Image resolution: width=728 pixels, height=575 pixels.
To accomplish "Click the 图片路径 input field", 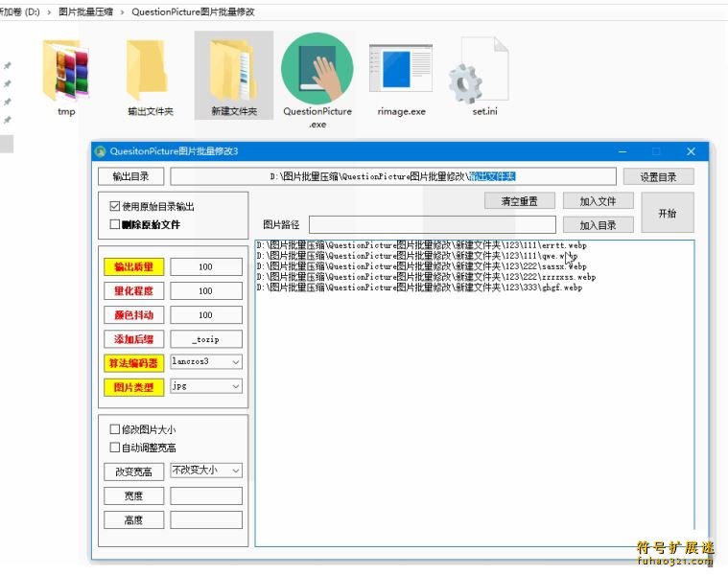I will [x=432, y=225].
